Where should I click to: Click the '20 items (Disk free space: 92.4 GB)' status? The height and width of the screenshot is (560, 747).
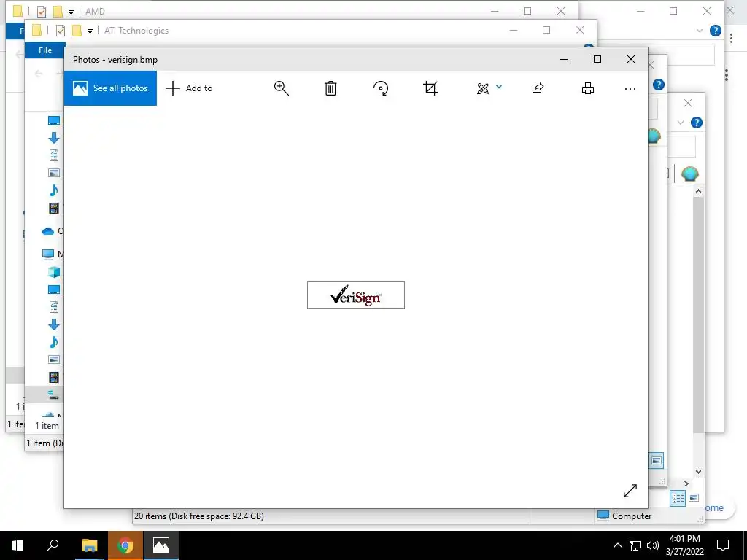(x=198, y=516)
